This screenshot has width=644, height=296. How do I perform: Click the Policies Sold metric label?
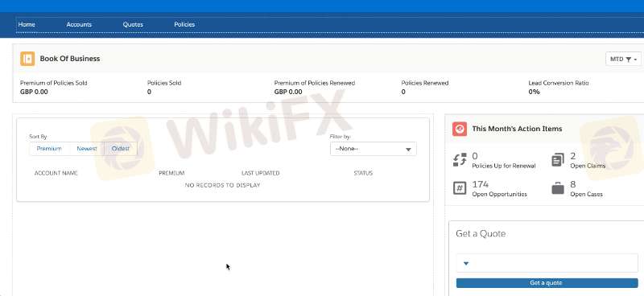point(164,83)
